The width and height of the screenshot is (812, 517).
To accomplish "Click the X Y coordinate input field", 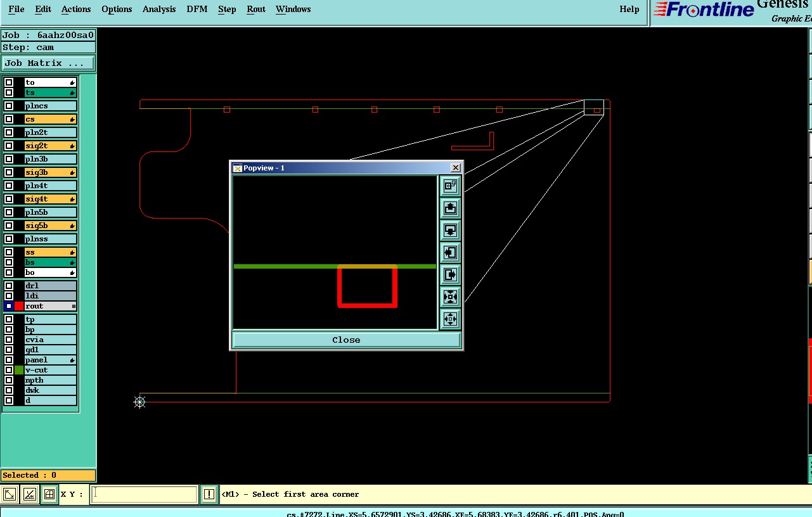I will pyautogui.click(x=144, y=494).
